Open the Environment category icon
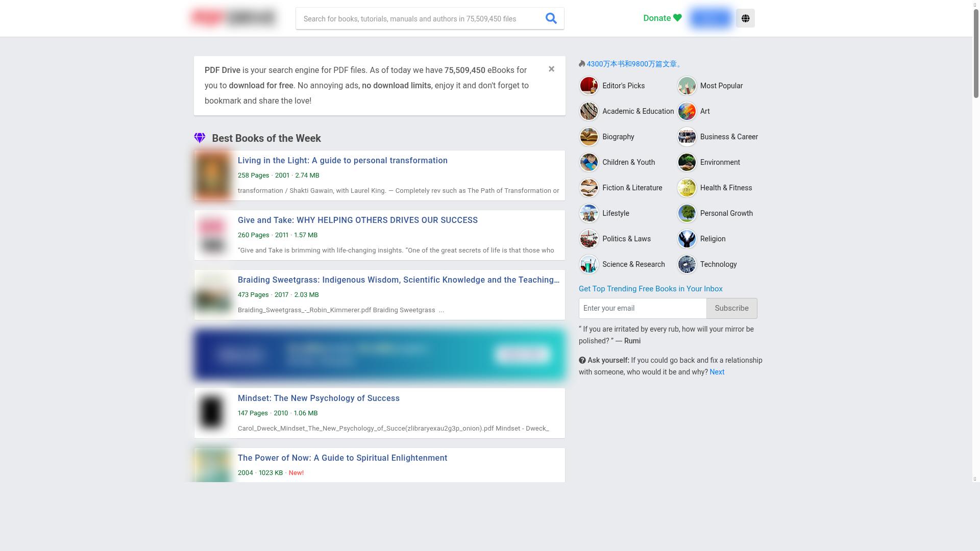The image size is (980, 551). pyautogui.click(x=687, y=162)
